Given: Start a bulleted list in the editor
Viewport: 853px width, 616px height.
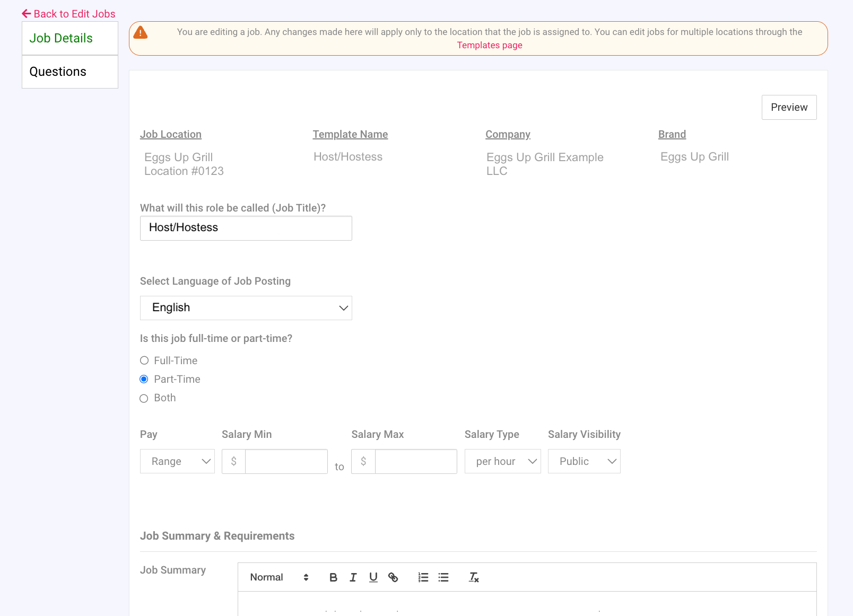Looking at the screenshot, I should coord(443,577).
